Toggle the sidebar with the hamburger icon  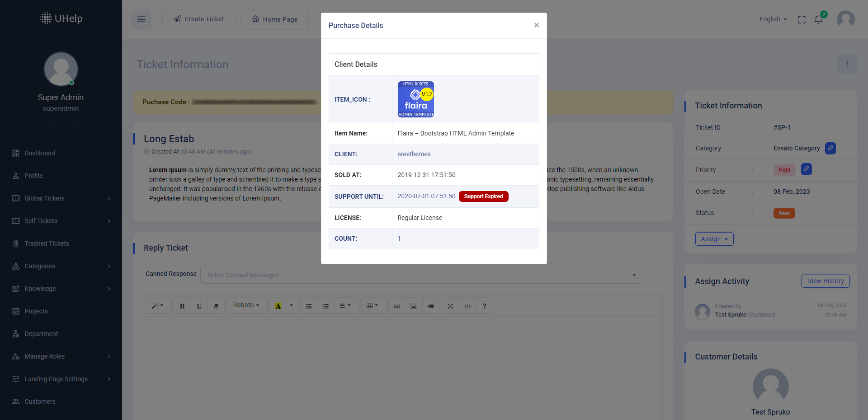click(141, 19)
